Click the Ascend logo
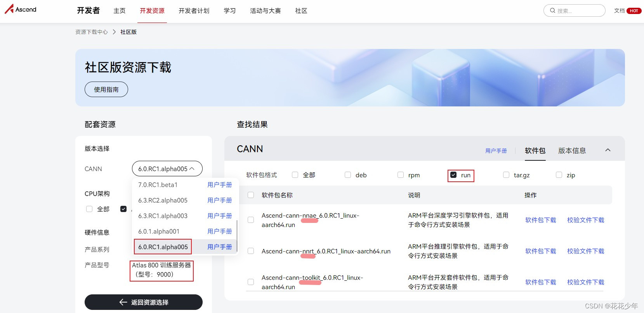This screenshot has width=644, height=313. pos(20,9)
